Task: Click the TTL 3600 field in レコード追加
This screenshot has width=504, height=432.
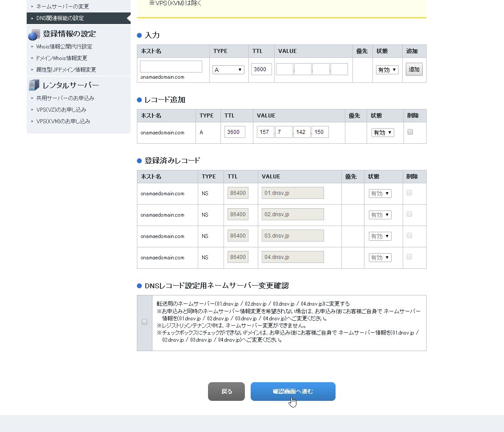Action: [235, 132]
